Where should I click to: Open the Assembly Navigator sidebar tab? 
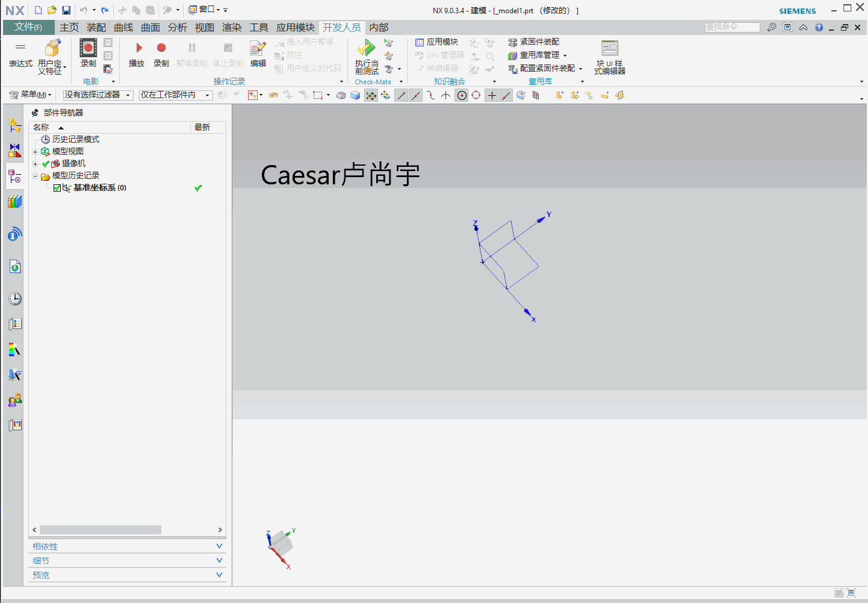click(x=15, y=125)
